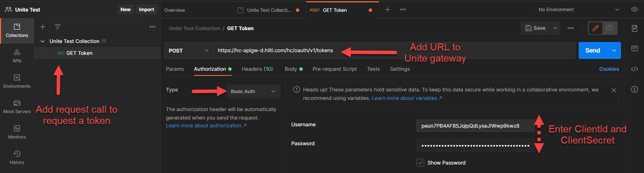Click Unite Test Collection in the breadcrumb
This screenshot has width=644, height=173.
pos(194,28)
